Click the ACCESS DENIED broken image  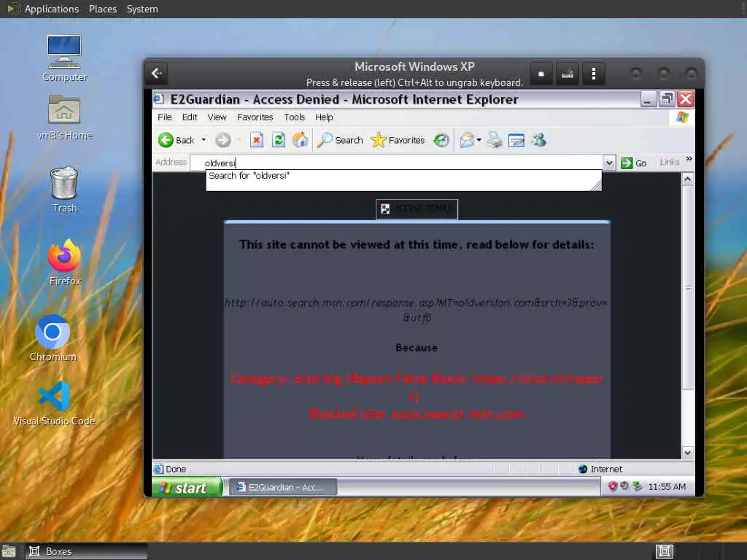(x=417, y=209)
